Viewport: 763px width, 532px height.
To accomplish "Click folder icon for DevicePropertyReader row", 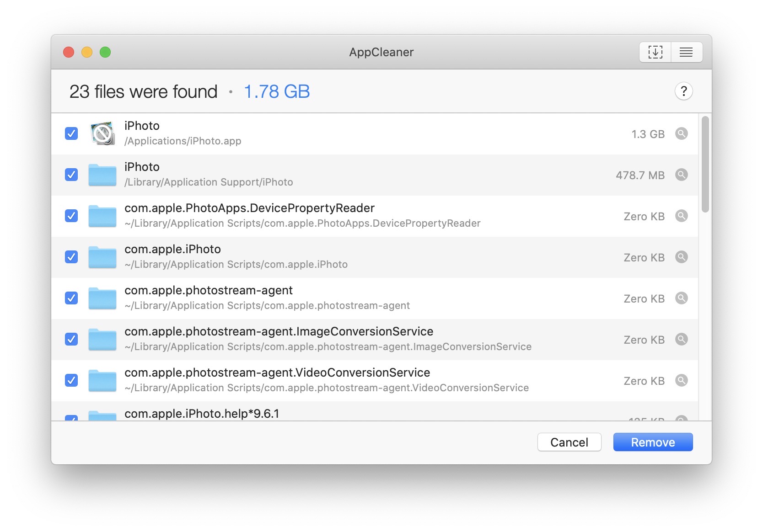I will 102,216.
